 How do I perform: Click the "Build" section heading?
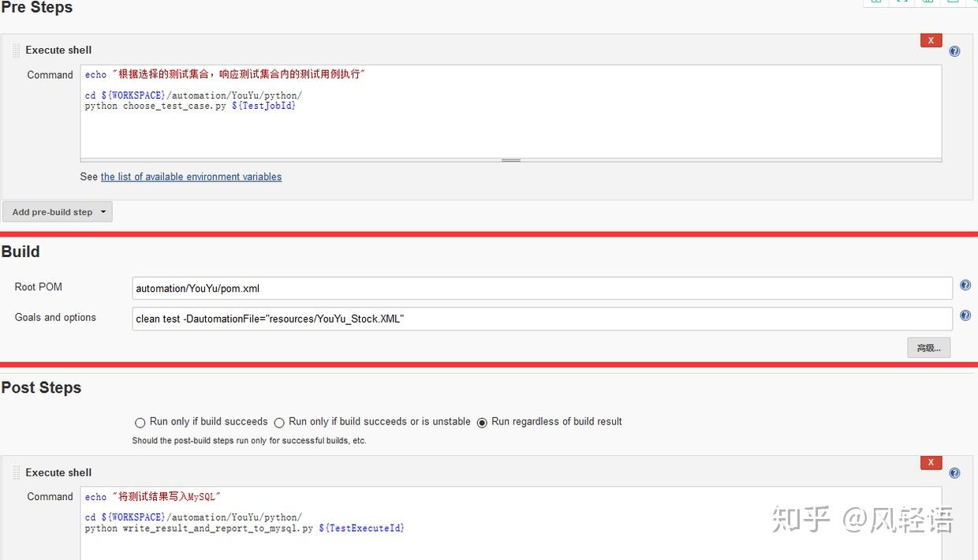pyautogui.click(x=21, y=252)
